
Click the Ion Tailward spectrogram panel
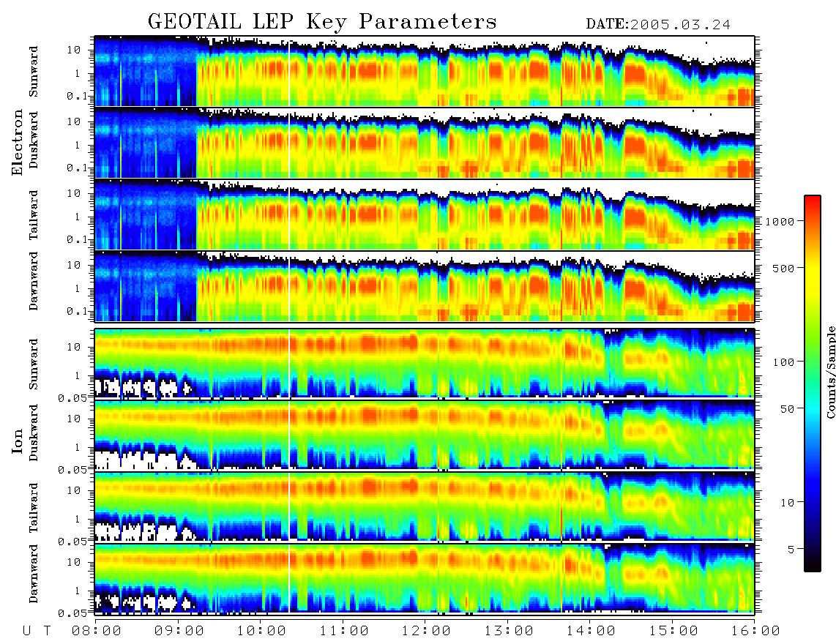click(x=425, y=507)
